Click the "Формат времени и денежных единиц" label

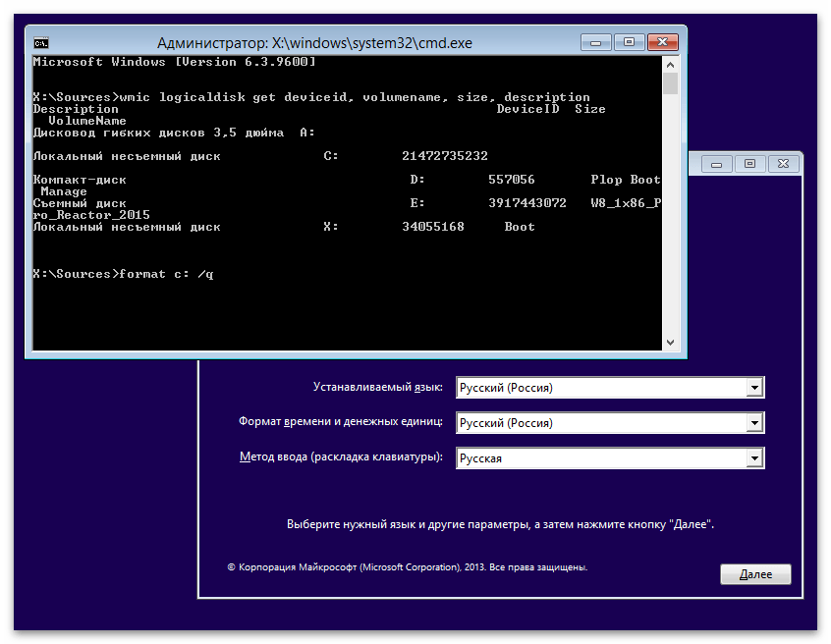(x=341, y=421)
